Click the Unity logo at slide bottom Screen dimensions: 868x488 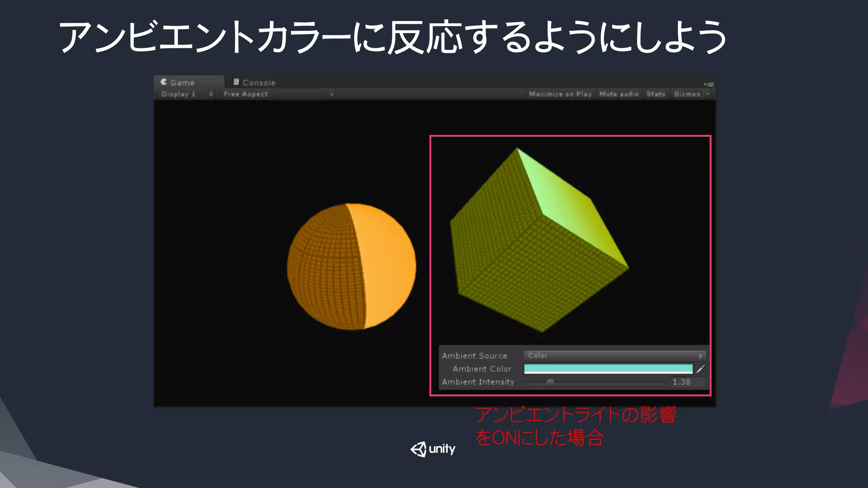pyautogui.click(x=433, y=449)
